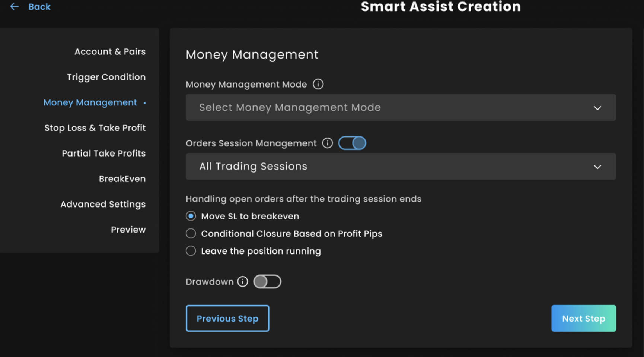Select Leave the position running
Image resolution: width=644 pixels, height=357 pixels.
191,251
